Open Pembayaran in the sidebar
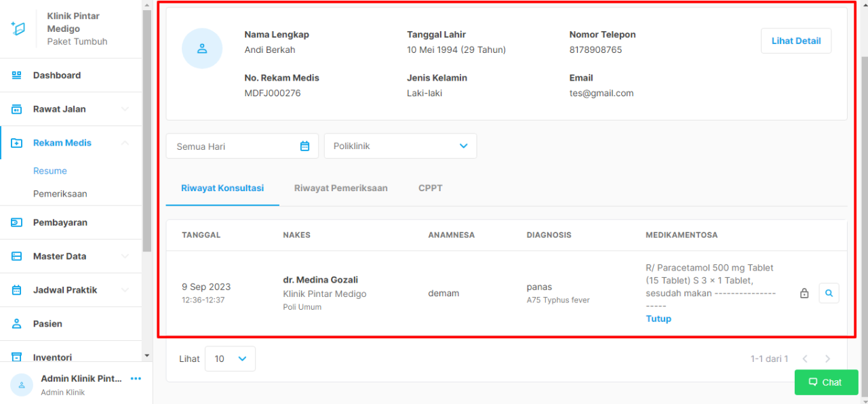This screenshot has height=404, width=868. tap(60, 222)
